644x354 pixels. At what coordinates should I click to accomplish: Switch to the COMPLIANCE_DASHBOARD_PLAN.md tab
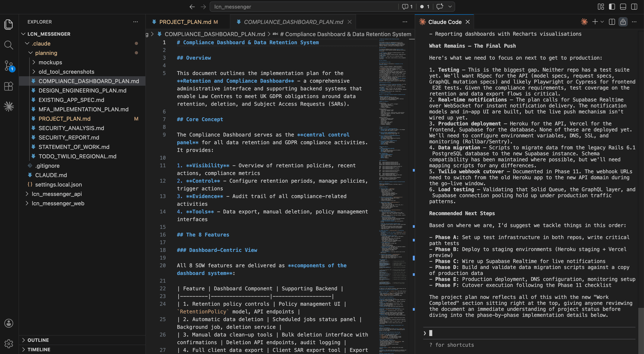[x=293, y=22]
